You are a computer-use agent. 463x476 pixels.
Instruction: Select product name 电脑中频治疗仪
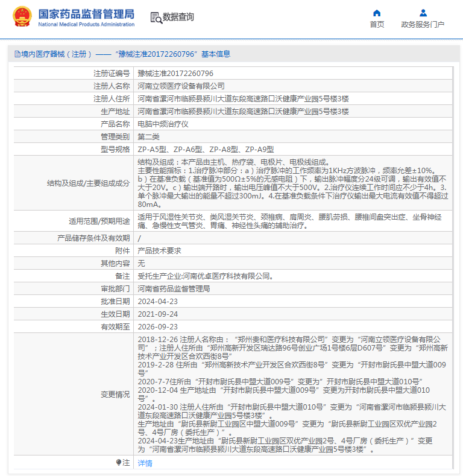point(163,124)
